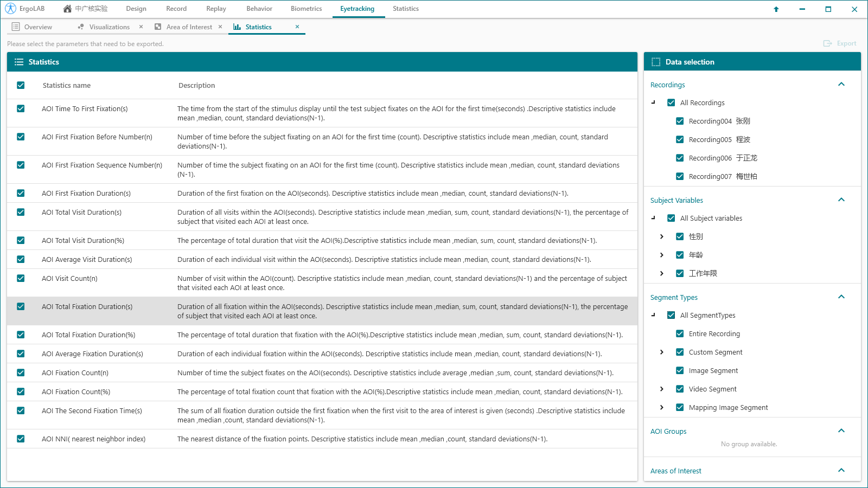
Task: Click the Export icon button
Action: point(827,43)
